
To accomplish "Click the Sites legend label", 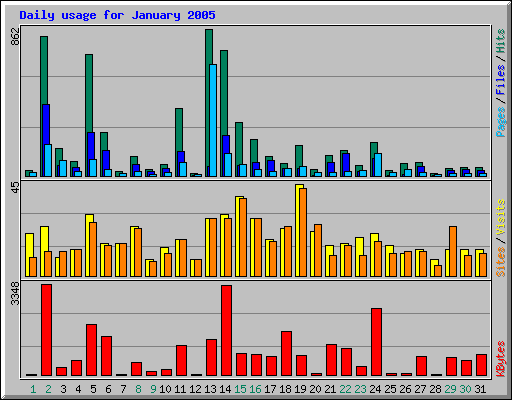I will [x=500, y=262].
